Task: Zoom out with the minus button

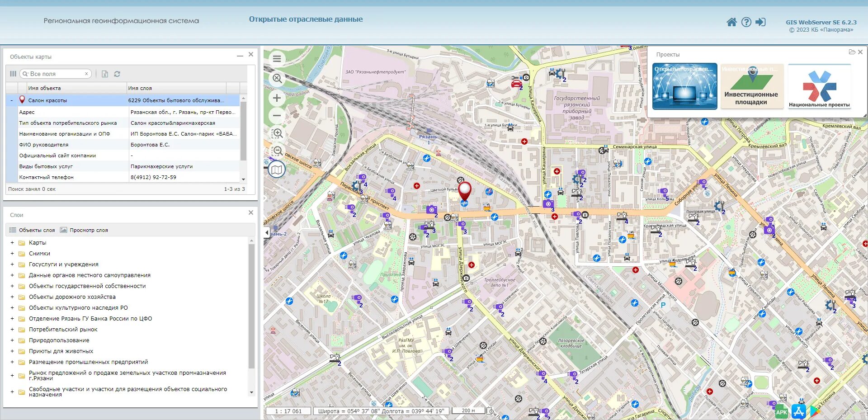Action: point(277,116)
